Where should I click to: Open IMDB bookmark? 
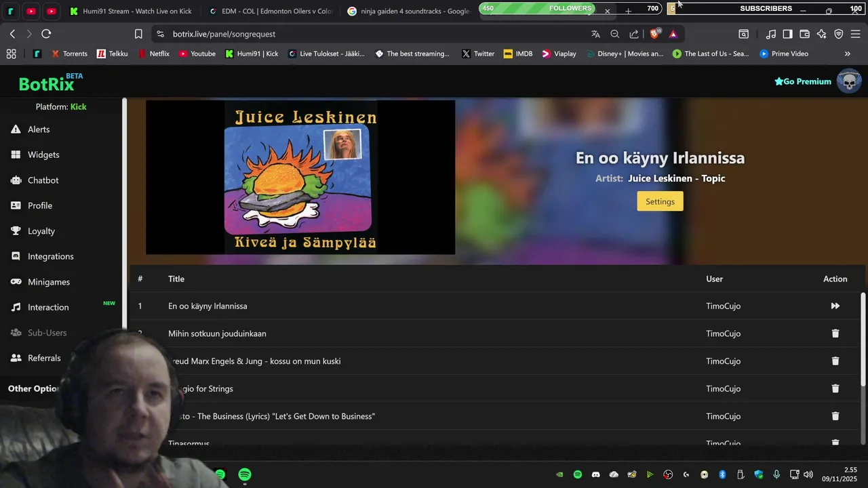pos(518,54)
